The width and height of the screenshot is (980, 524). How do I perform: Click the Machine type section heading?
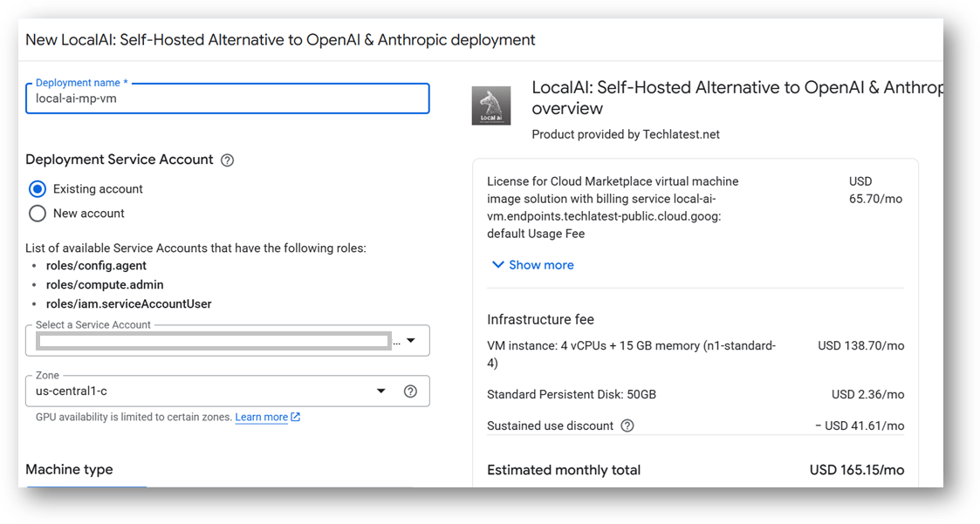(69, 470)
